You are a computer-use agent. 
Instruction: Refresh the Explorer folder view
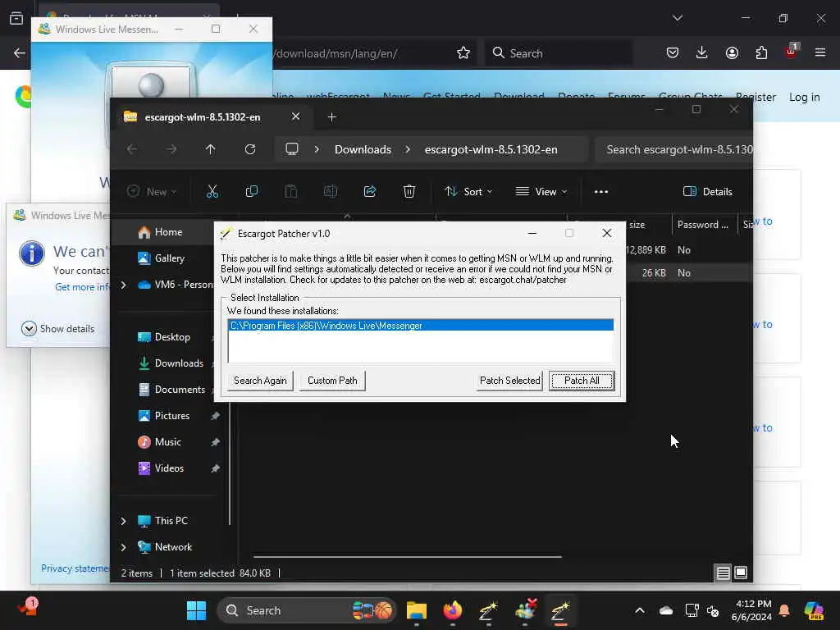click(250, 149)
